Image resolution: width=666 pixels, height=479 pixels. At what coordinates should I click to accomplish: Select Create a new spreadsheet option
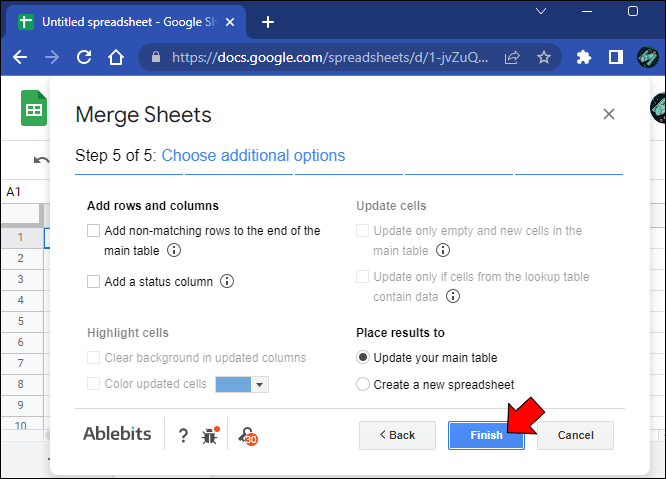(x=363, y=384)
